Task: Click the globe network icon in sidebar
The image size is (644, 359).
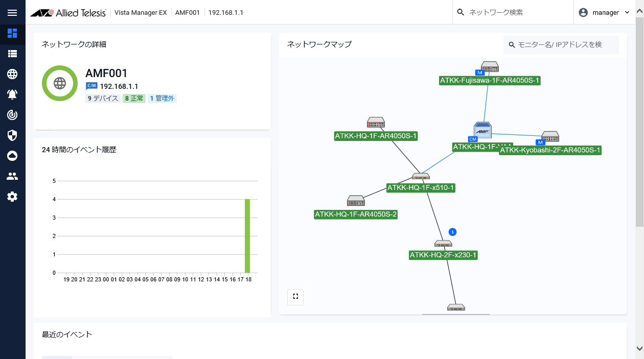Action: point(12,74)
